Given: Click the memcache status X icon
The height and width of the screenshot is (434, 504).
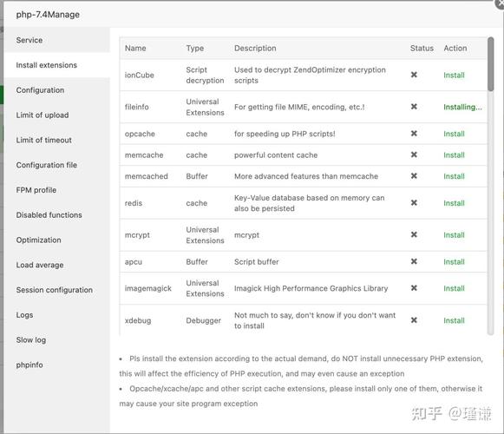Looking at the screenshot, I should [414, 155].
